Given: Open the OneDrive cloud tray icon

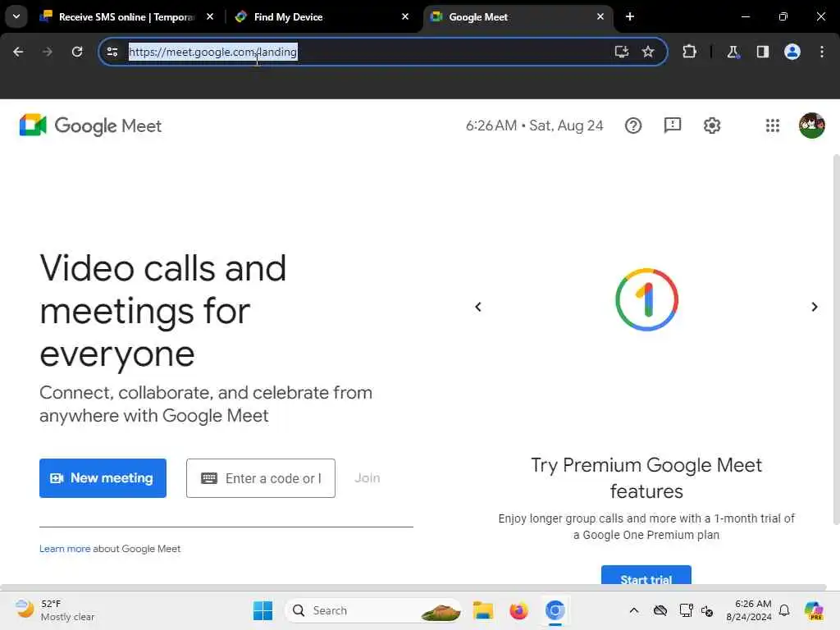Looking at the screenshot, I should coord(660,610).
